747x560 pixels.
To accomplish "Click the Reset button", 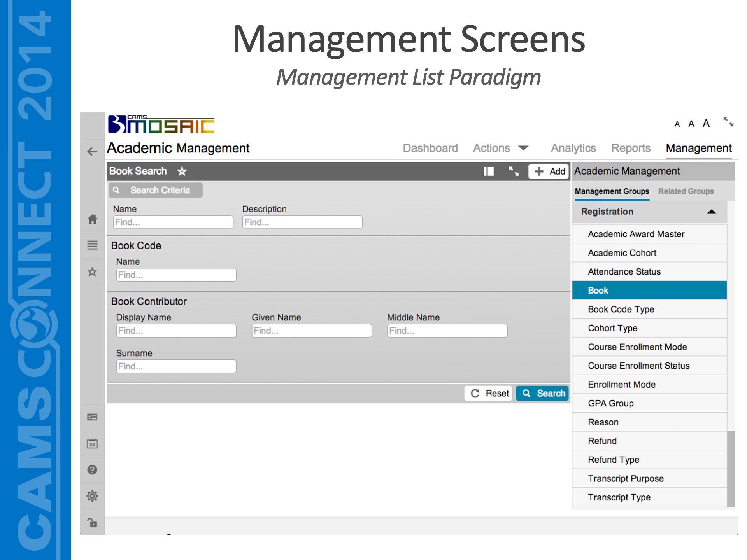I will (489, 393).
